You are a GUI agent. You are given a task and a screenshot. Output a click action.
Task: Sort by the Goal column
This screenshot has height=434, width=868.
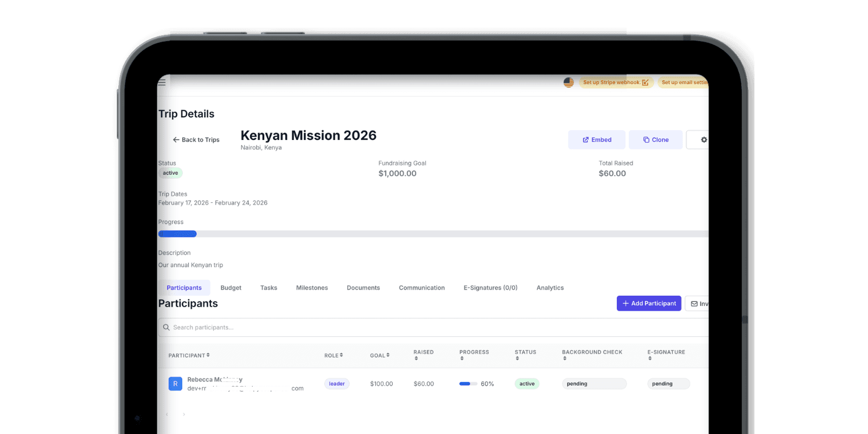coord(380,356)
